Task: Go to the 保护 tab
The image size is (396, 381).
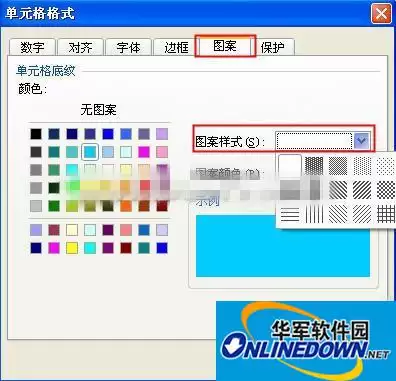Action: pyautogui.click(x=273, y=47)
